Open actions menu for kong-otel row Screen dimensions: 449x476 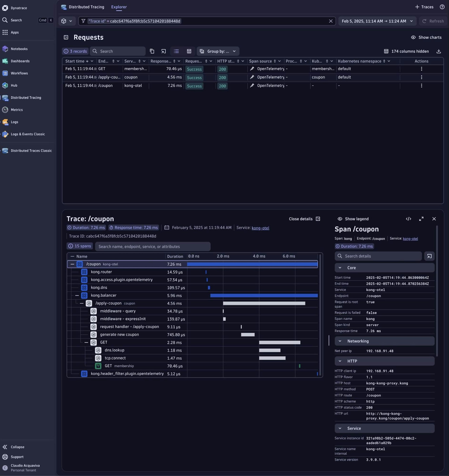[421, 86]
